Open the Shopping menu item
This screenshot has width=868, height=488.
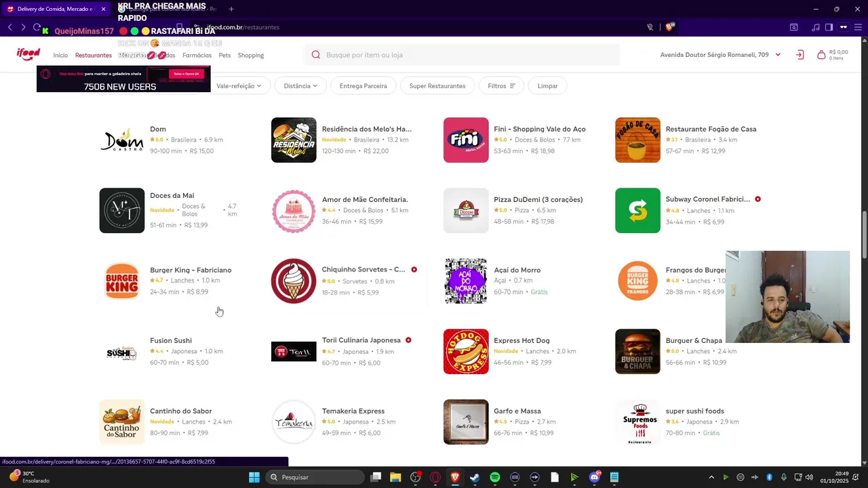(251, 56)
